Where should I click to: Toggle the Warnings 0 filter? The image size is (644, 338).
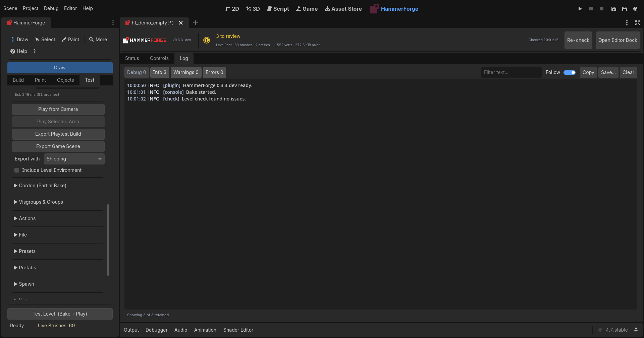coord(186,72)
